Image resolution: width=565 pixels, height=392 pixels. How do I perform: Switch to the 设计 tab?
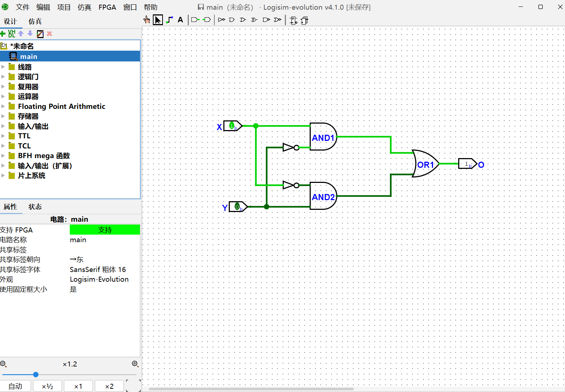tap(11, 22)
